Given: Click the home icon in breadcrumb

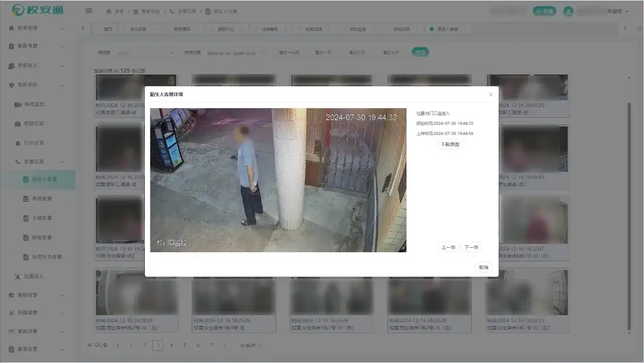Looking at the screenshot, I should pyautogui.click(x=109, y=11).
